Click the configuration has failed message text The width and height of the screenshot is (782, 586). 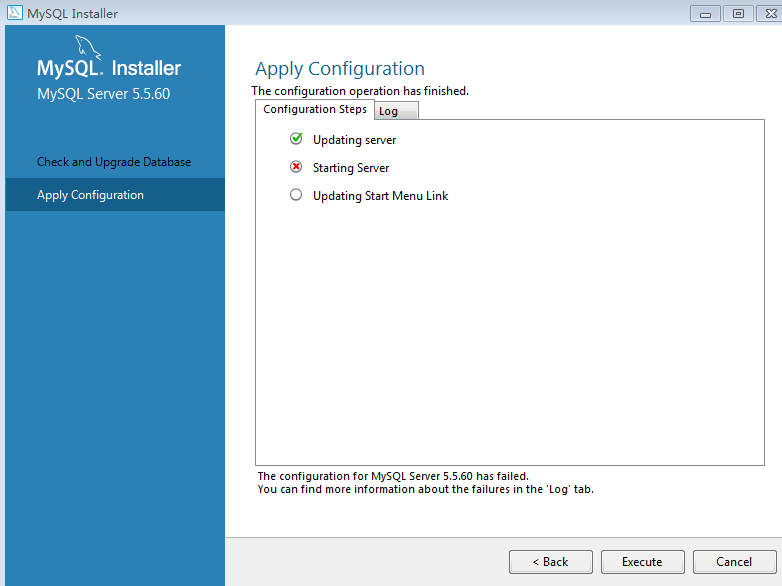point(393,476)
